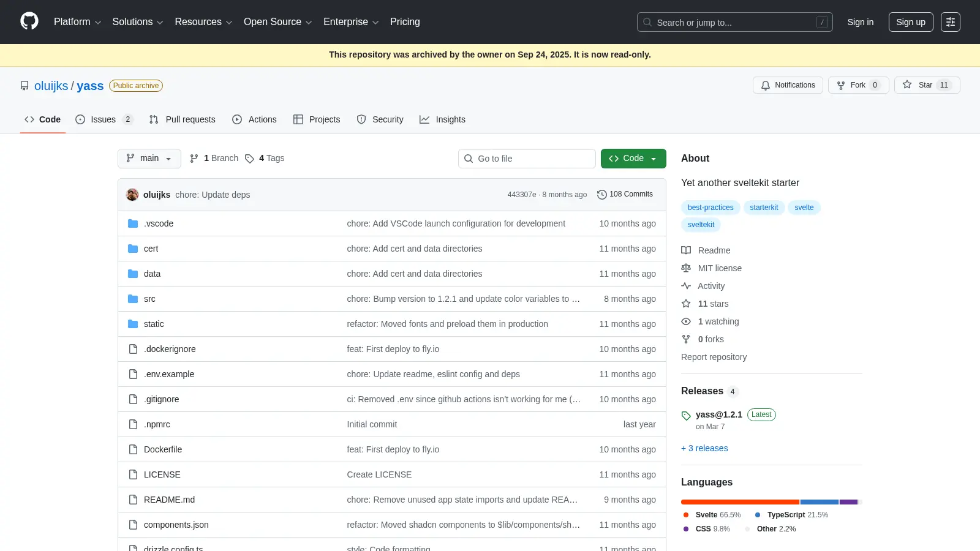Screen dimensions: 980x551
Task: Click the commit history clock icon
Action: 602,195
